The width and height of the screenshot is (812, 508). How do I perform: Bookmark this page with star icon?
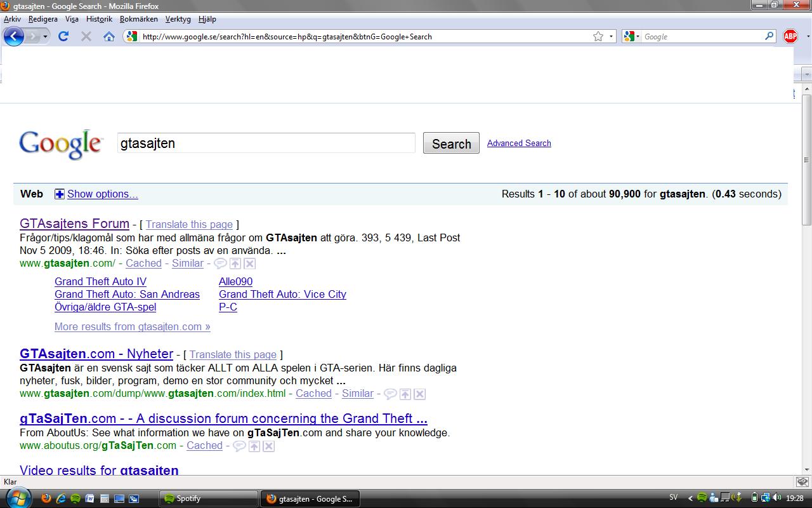pyautogui.click(x=598, y=36)
